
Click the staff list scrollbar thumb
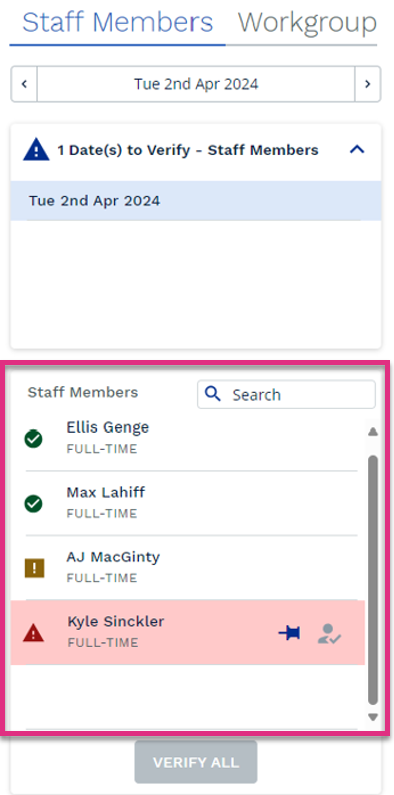(373, 580)
